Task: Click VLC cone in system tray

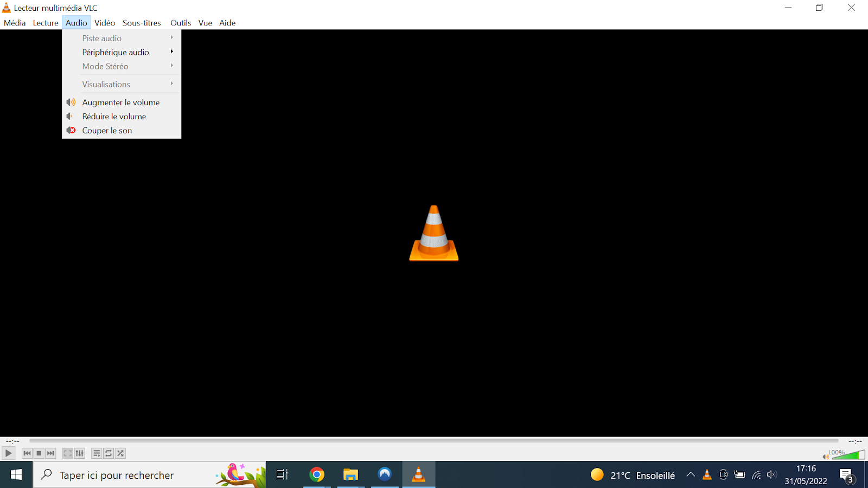Action: 707,475
